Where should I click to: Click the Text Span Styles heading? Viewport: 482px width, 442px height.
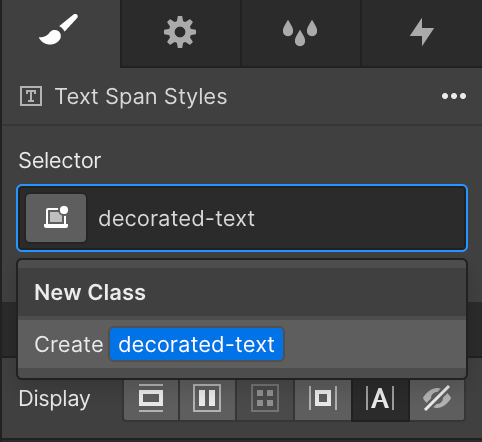(141, 96)
